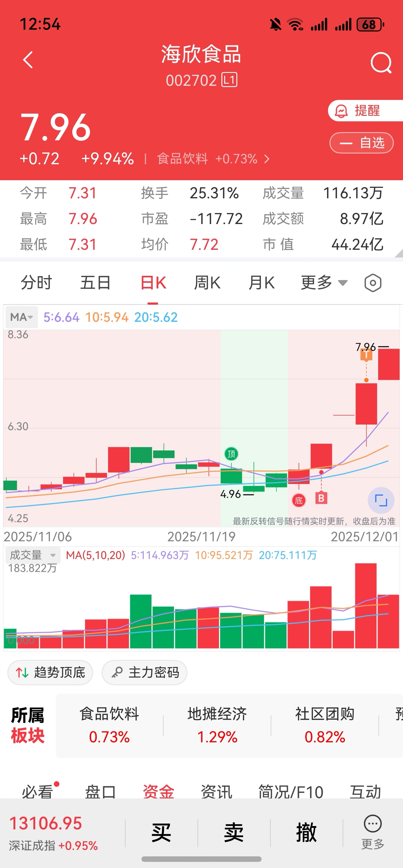Tap the 均价 7.72 value
Screen dimensions: 403x868
click(204, 245)
